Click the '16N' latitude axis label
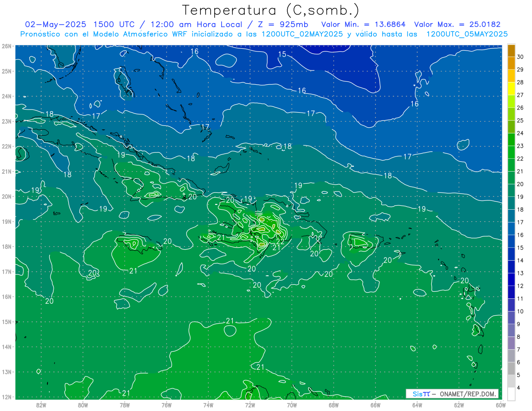Image resolution: width=532 pixels, height=411 pixels. (x=7, y=297)
